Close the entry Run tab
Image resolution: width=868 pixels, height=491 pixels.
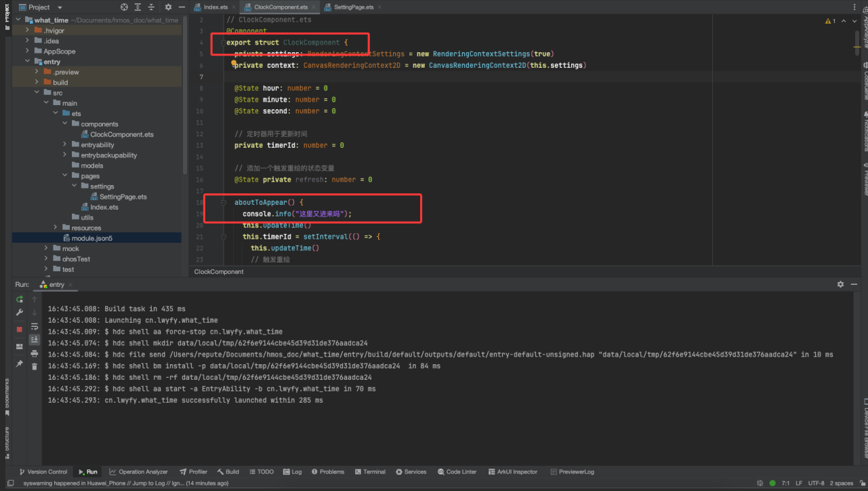[x=70, y=285]
